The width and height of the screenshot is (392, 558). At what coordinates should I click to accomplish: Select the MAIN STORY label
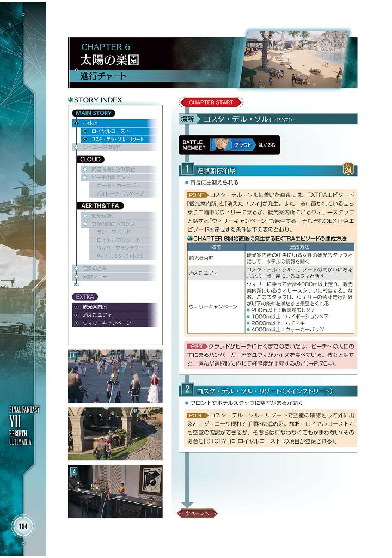click(94, 113)
